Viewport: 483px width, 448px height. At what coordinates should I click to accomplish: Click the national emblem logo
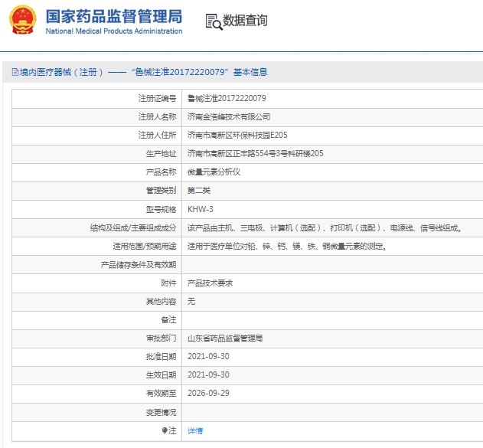coord(22,20)
